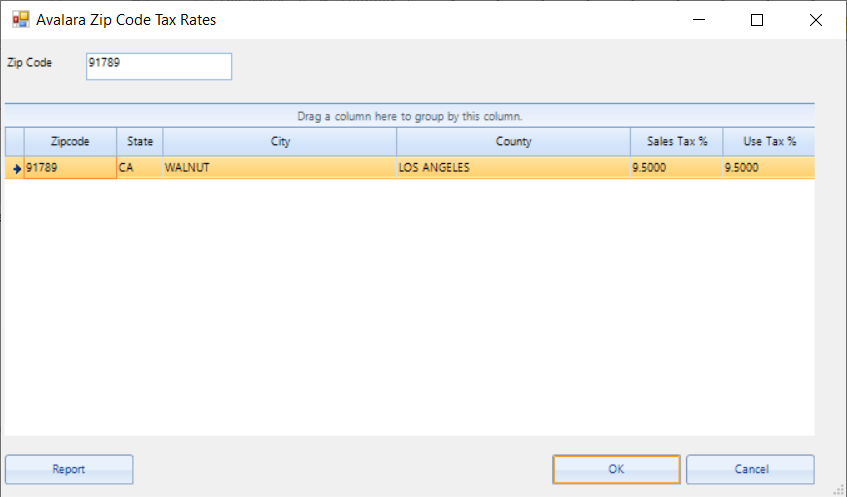Select the WALNUT city cell
Viewport: 847px width, 497px height.
coord(280,168)
